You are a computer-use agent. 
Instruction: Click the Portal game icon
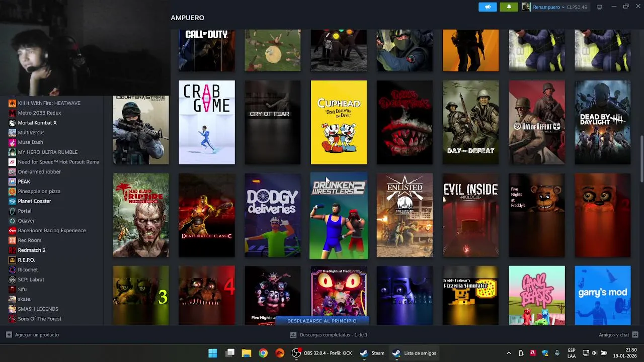point(12,211)
